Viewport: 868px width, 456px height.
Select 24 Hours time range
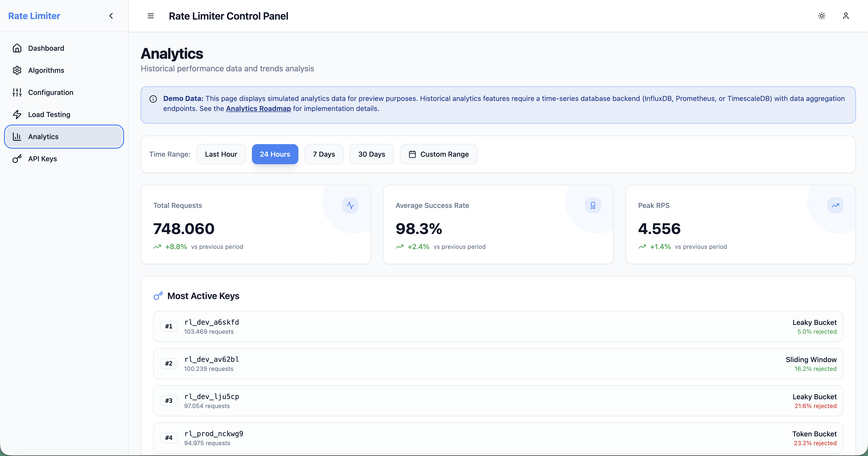[x=275, y=154]
